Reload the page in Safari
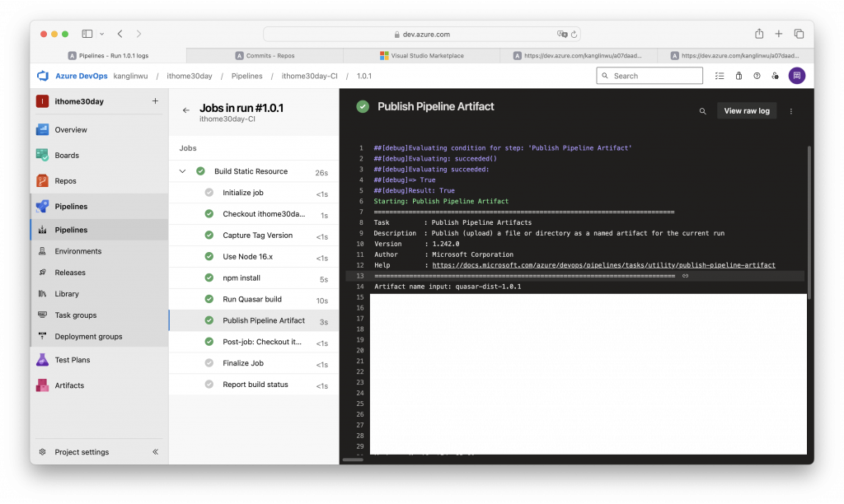The image size is (844, 504). coord(574,34)
